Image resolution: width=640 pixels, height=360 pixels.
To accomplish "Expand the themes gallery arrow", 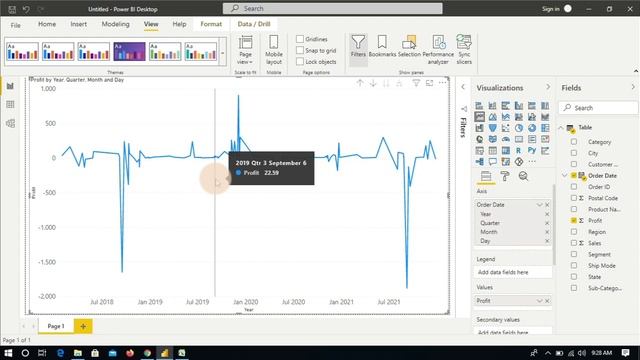I will [x=223, y=53].
